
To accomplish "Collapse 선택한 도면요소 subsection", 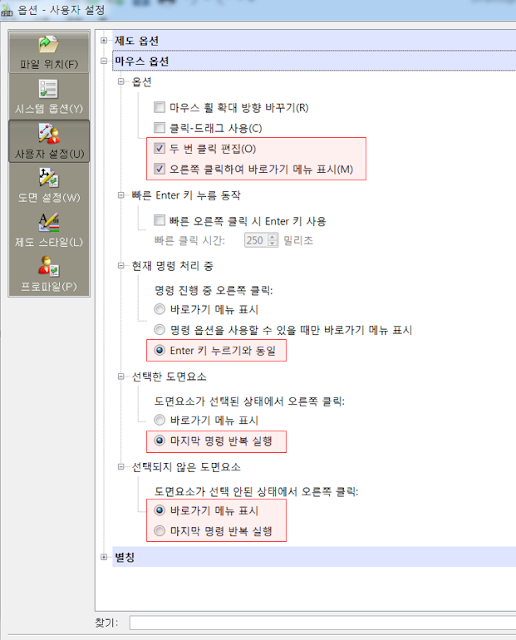I will 121,376.
